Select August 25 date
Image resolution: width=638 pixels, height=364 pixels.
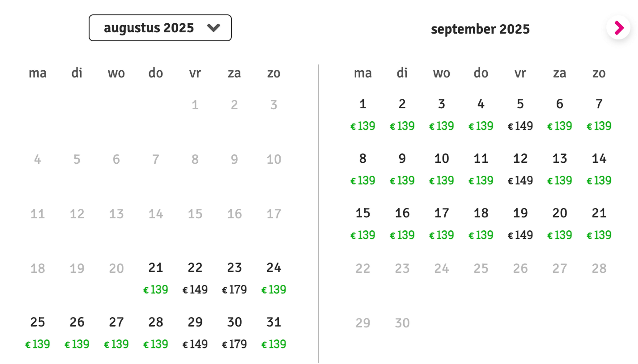tap(38, 332)
